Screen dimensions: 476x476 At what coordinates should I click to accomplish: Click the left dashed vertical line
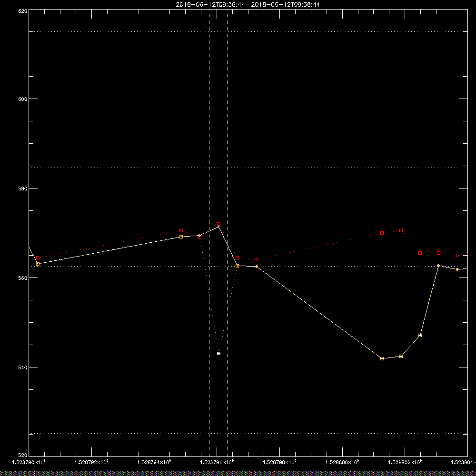(209, 232)
